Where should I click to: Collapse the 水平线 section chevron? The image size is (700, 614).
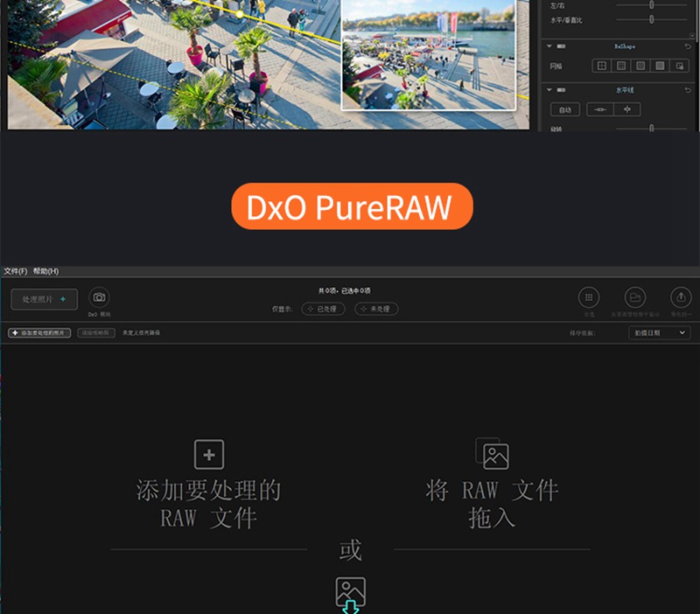pos(549,90)
